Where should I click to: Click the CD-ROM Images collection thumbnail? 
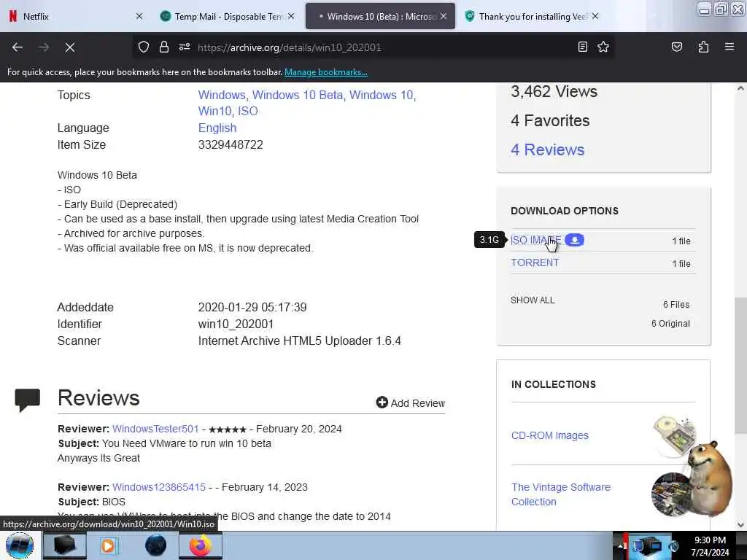point(675,435)
